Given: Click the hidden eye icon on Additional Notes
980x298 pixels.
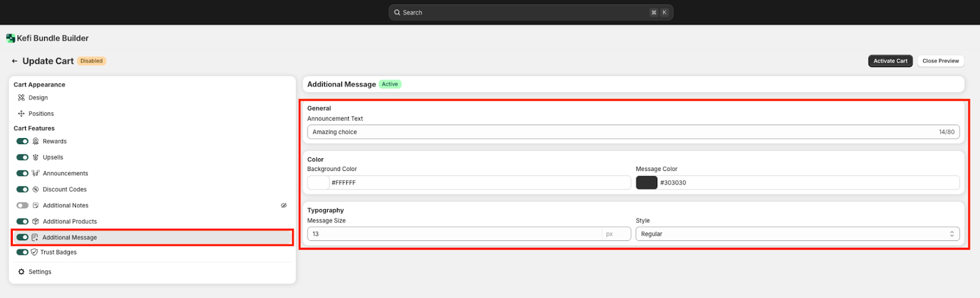Looking at the screenshot, I should (284, 205).
